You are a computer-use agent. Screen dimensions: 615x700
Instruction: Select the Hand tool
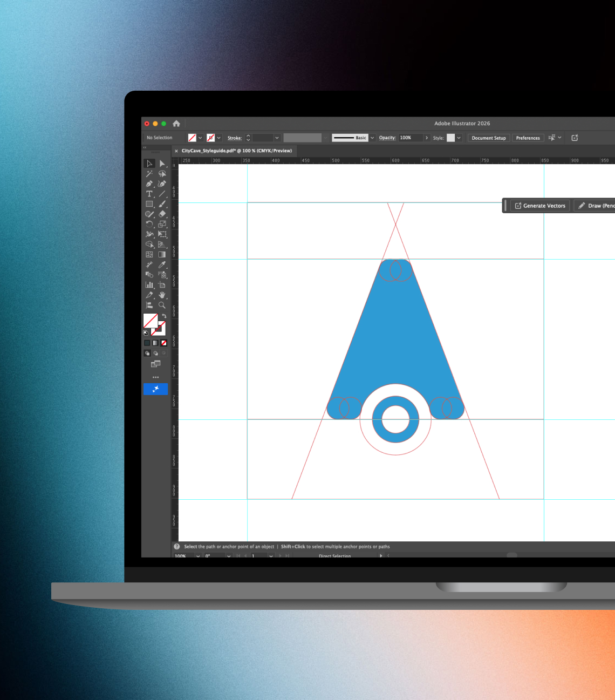(x=162, y=295)
